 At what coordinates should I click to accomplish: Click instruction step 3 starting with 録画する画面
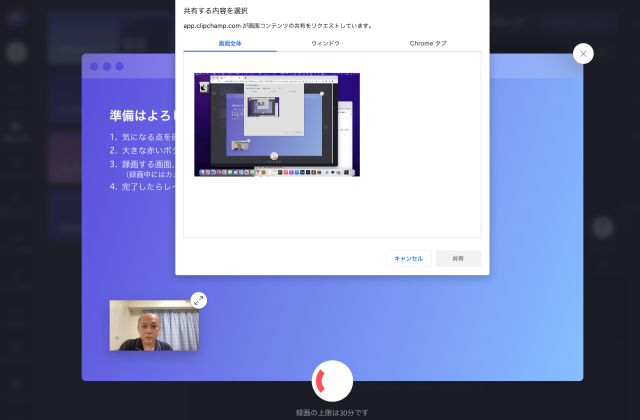pos(142,164)
